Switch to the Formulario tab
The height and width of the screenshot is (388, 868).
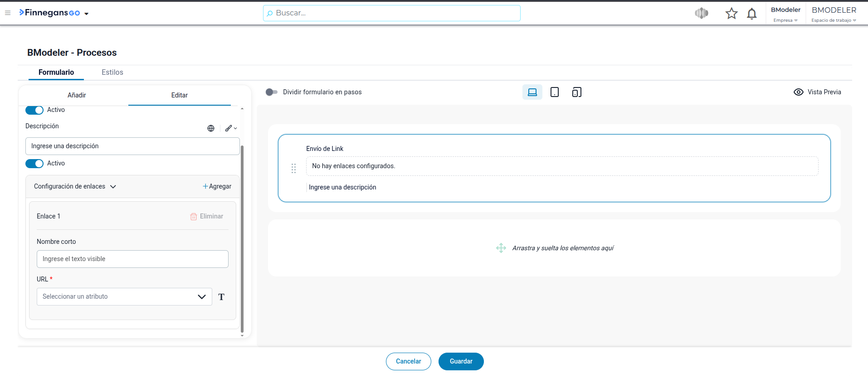(56, 72)
